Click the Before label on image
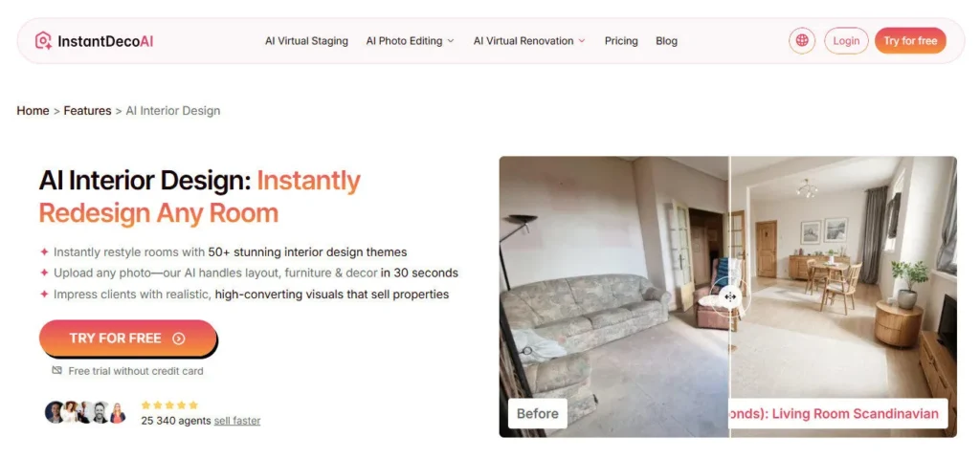Viewport: 980px width, 459px height. coord(538,413)
